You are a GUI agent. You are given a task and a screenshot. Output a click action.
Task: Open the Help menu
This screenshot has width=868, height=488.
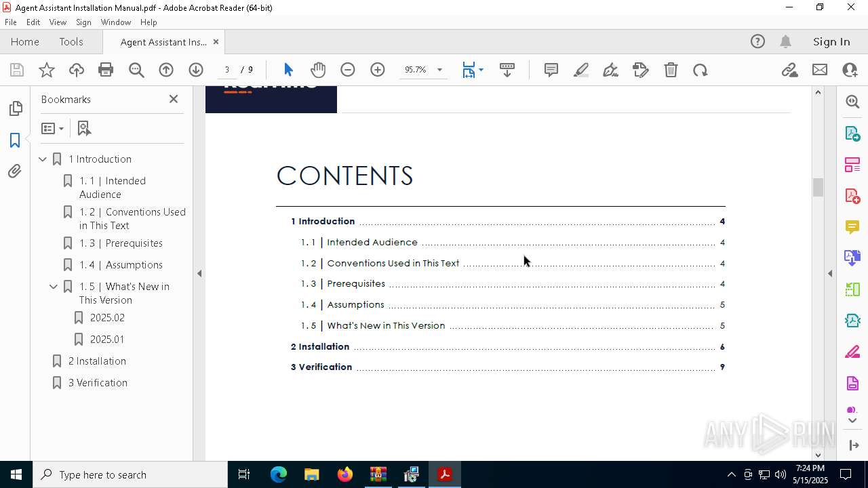[x=149, y=22]
